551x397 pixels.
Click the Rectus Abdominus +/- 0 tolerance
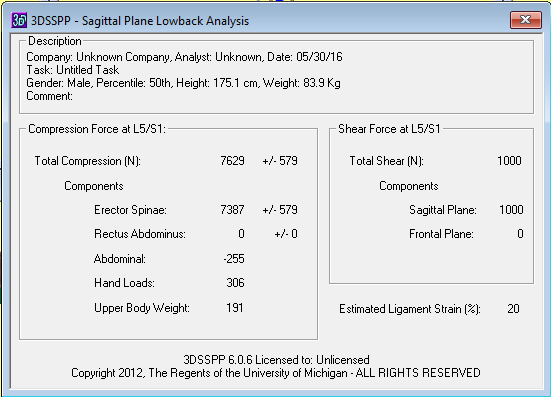[286, 234]
